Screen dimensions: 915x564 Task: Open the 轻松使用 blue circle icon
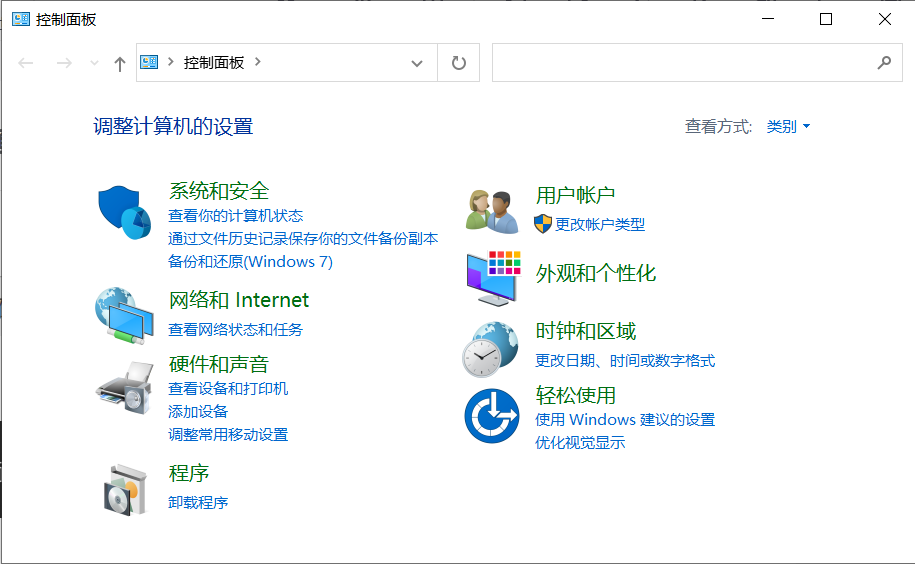492,416
